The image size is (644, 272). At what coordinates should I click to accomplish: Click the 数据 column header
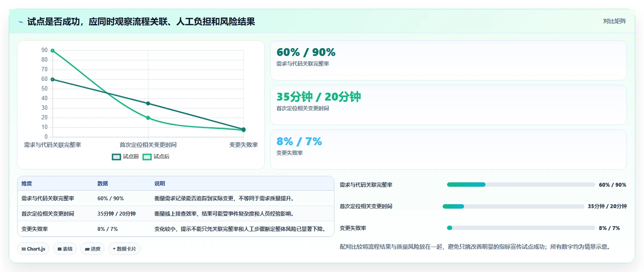pos(102,184)
